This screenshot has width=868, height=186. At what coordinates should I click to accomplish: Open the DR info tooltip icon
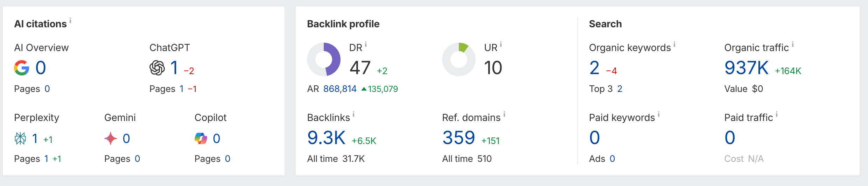366,44
